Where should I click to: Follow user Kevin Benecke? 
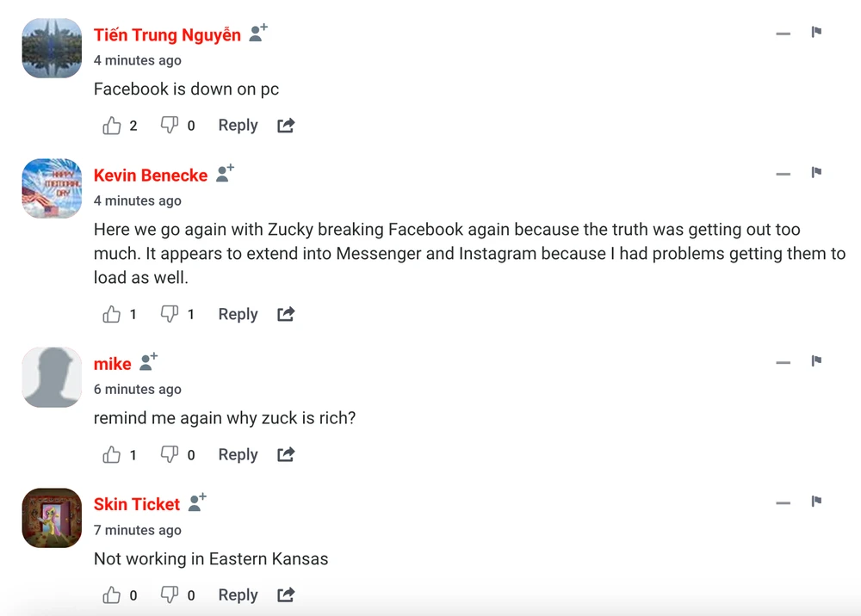pos(225,173)
